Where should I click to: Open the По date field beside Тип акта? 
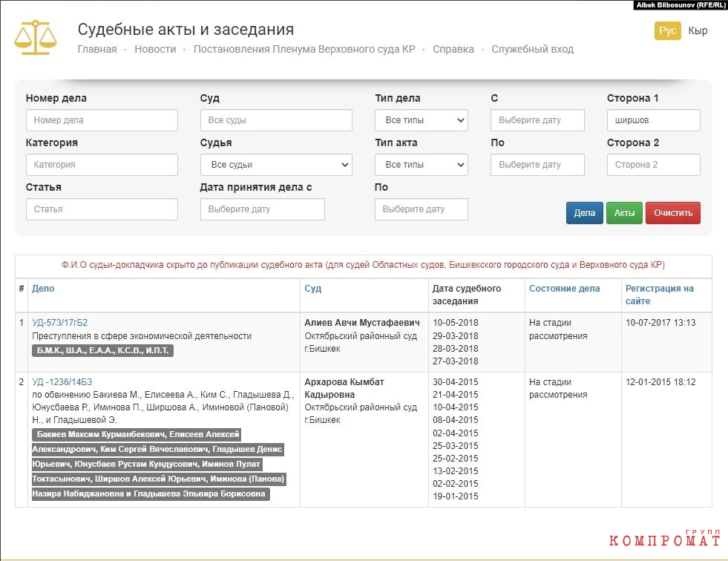[537, 165]
